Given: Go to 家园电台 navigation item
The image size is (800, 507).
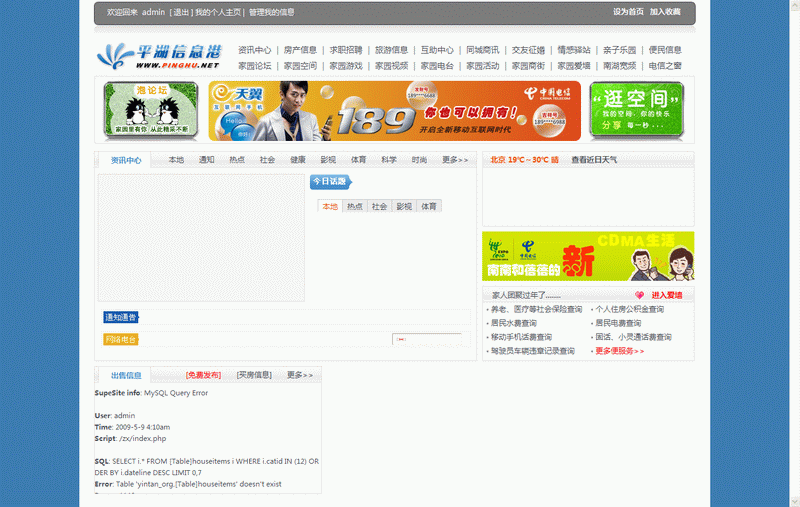Looking at the screenshot, I should coord(437,66).
